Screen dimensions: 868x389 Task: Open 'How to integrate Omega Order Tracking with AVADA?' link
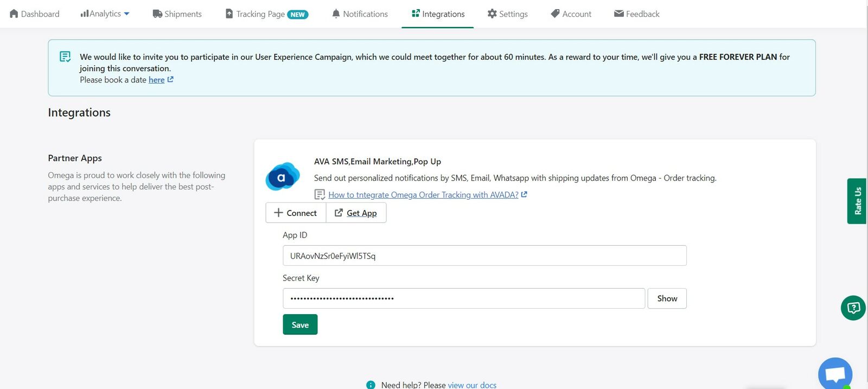(x=423, y=195)
